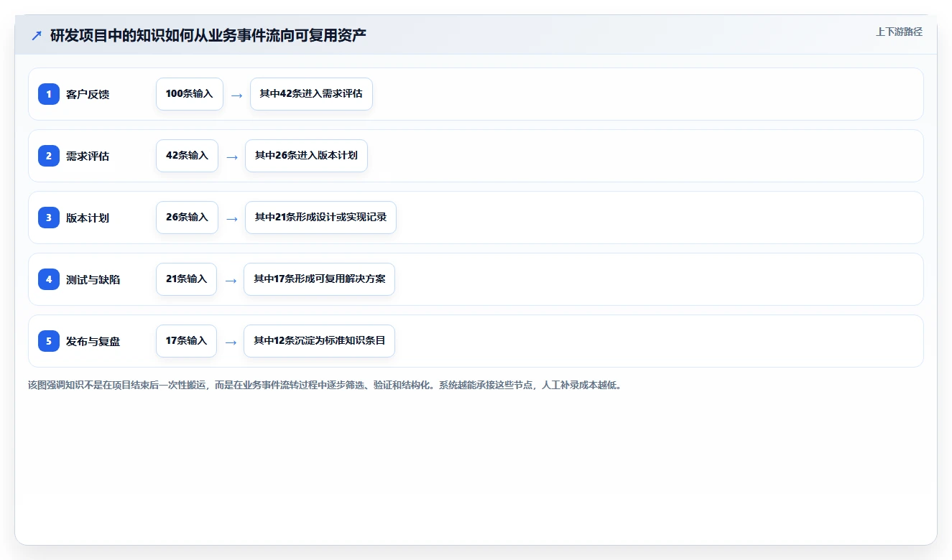Click the 测试与缺陷 stage label
The width and height of the screenshot is (952, 560).
93,280
